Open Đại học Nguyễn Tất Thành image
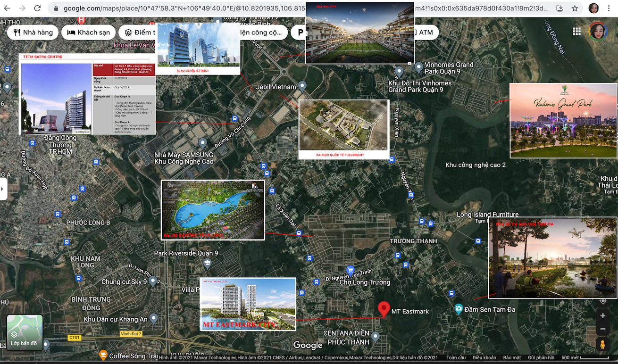 (198, 49)
